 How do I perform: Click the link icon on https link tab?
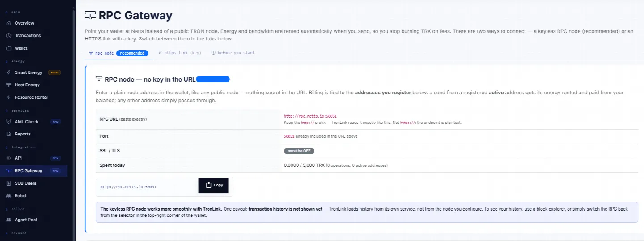(x=160, y=53)
